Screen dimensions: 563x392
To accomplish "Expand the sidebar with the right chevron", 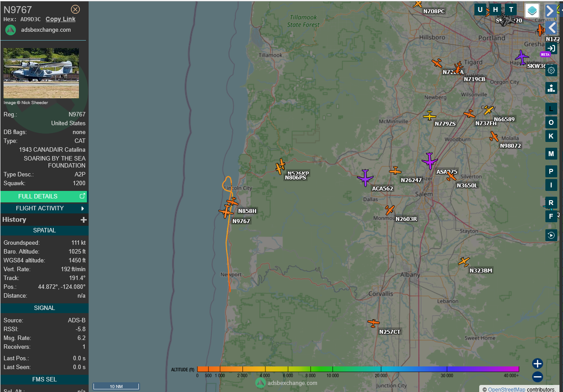I will click(x=550, y=11).
